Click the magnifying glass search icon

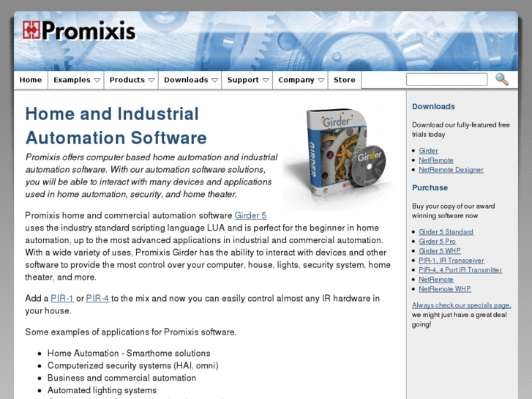501,80
